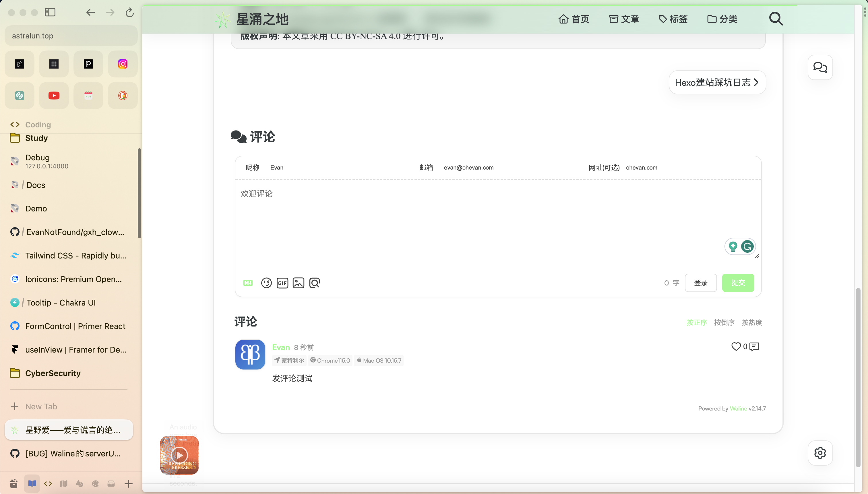Expand the CyberSecurity folder in sidebar
This screenshot has height=494, width=868.
point(52,373)
